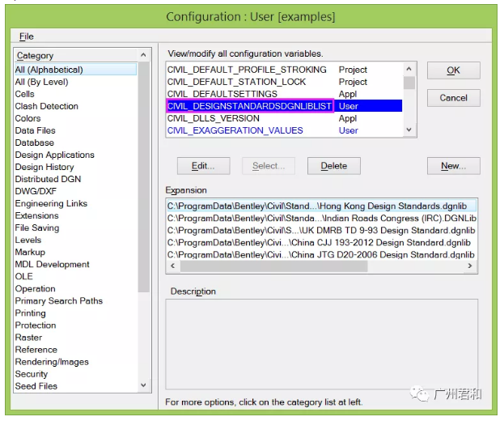Select the OLE category
This screenshot has height=421, width=504.
(x=76, y=277)
